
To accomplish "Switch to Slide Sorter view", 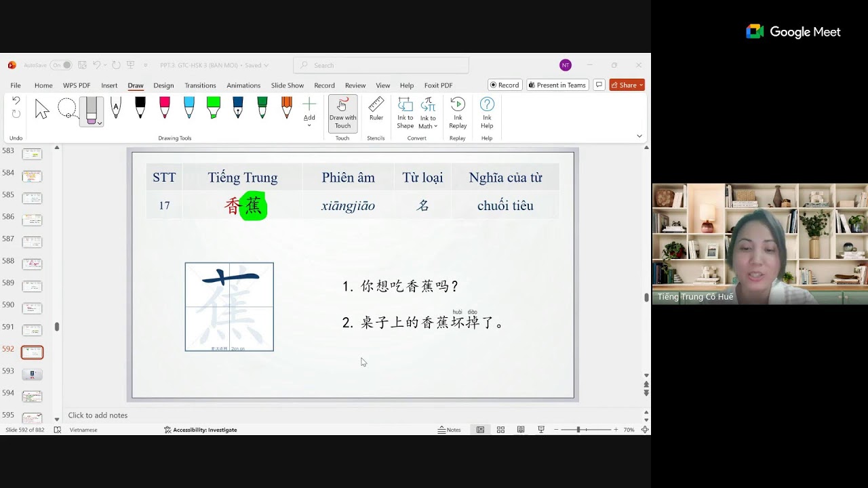I will click(x=500, y=430).
